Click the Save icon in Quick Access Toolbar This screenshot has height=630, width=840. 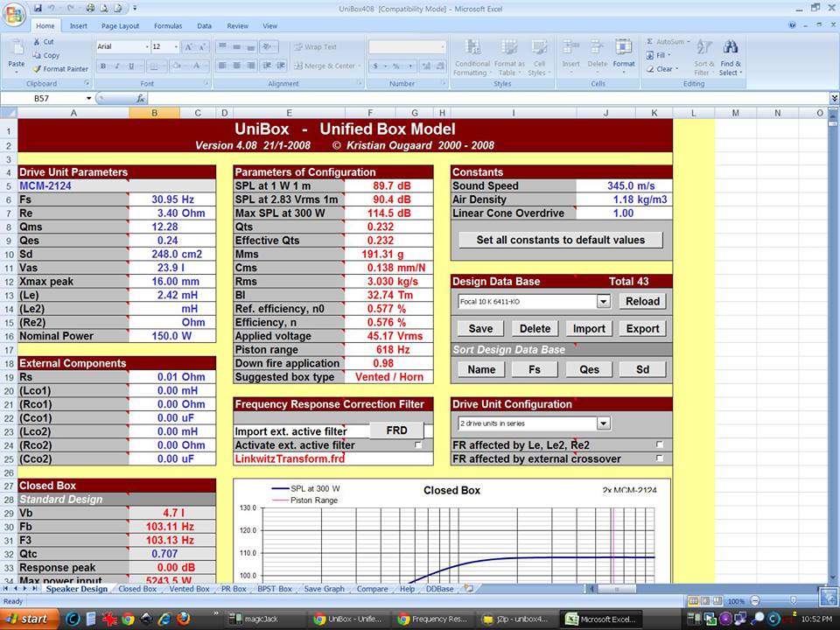[38, 8]
